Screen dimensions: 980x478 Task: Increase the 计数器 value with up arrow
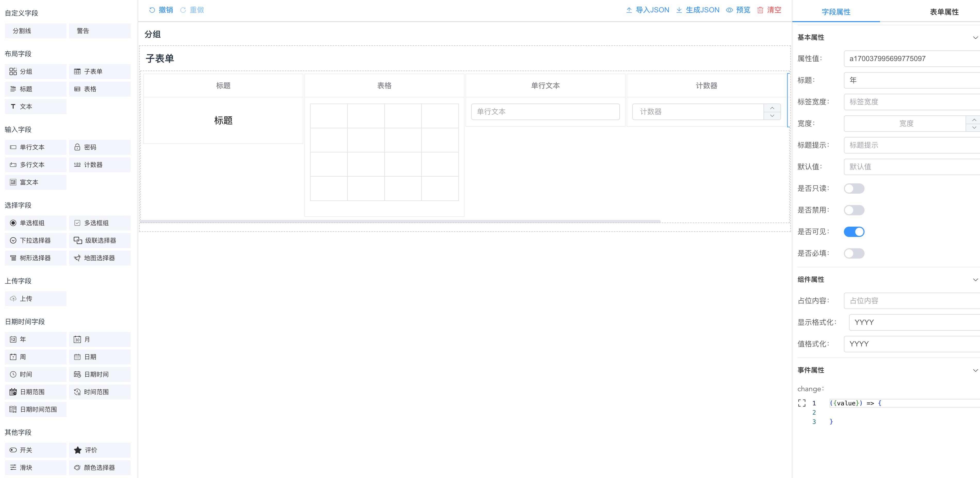tap(772, 108)
